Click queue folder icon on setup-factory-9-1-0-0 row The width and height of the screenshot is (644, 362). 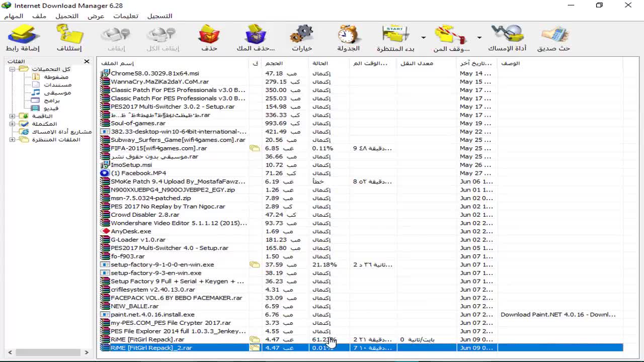[x=255, y=264]
